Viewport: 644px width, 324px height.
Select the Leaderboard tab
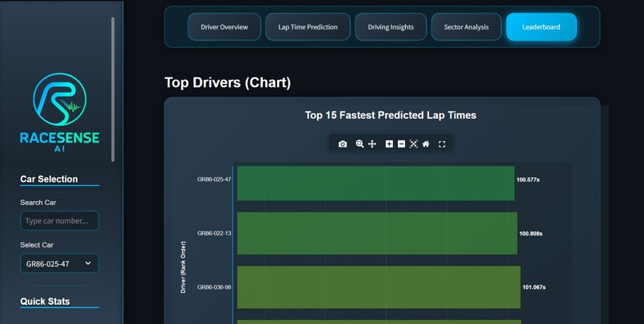(x=541, y=27)
